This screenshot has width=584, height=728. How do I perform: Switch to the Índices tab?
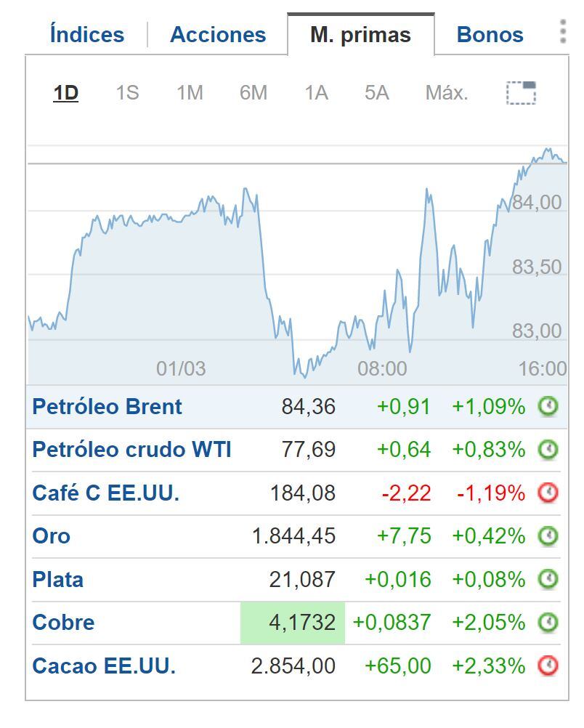[86, 33]
